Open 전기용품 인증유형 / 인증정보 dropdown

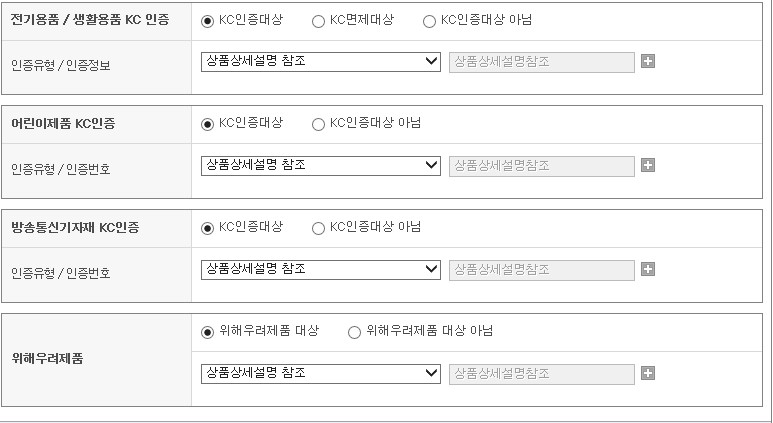coord(320,61)
